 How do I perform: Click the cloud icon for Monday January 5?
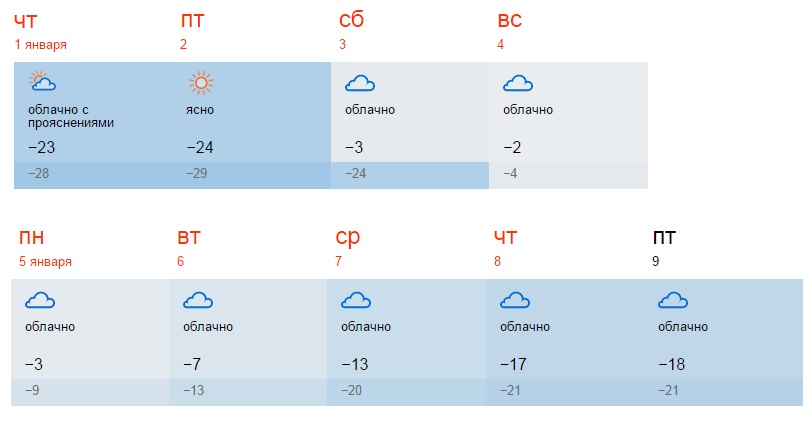point(39,299)
